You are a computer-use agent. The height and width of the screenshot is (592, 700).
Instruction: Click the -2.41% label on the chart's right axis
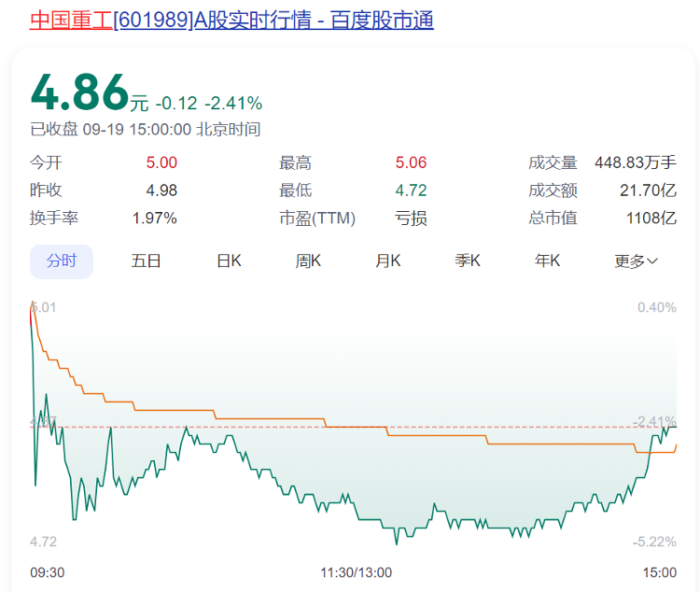click(654, 421)
